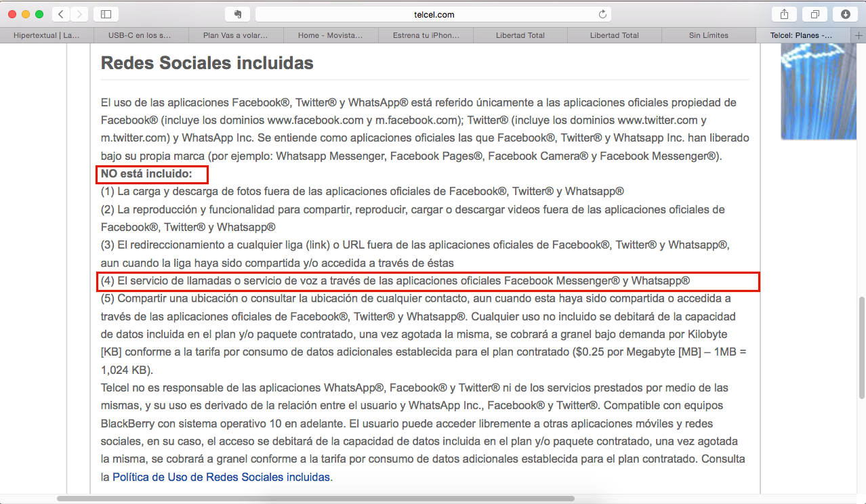Select the Plan Vas a volar tab

(235, 35)
